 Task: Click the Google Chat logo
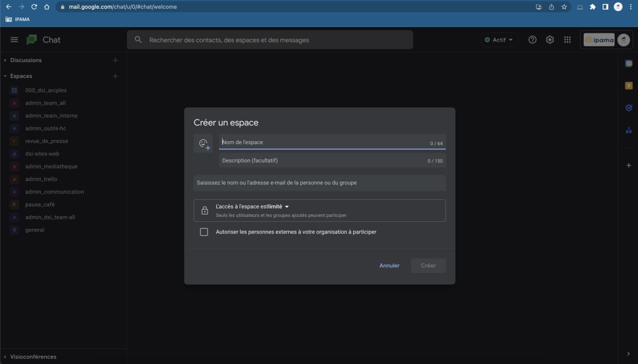(32, 39)
